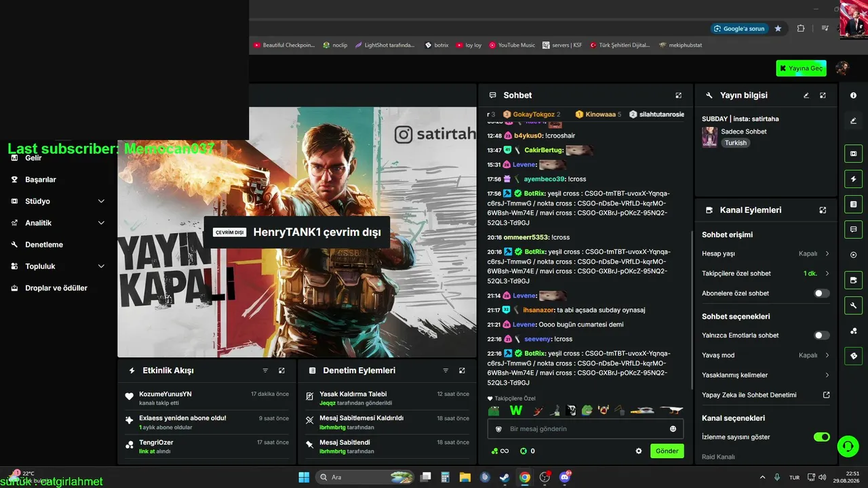This screenshot has width=868, height=488.
Task: Pop out the Yayın bilgisi panel
Action: click(x=823, y=96)
